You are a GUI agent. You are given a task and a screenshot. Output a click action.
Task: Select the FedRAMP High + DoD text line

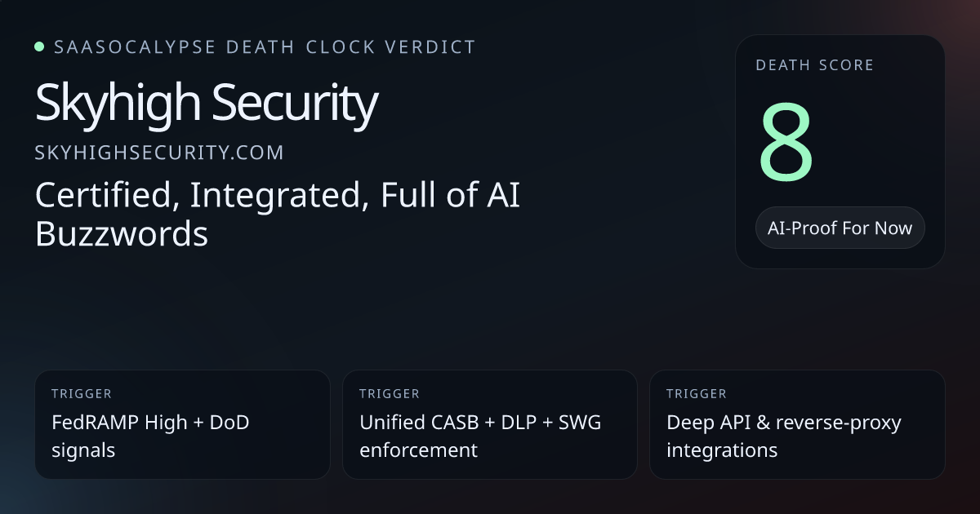[x=150, y=423]
